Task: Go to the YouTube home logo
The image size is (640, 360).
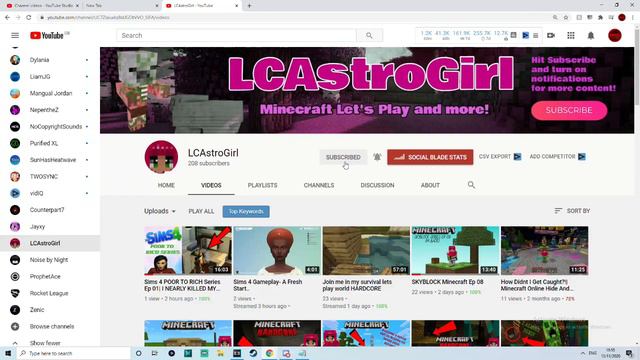Action: [47, 36]
